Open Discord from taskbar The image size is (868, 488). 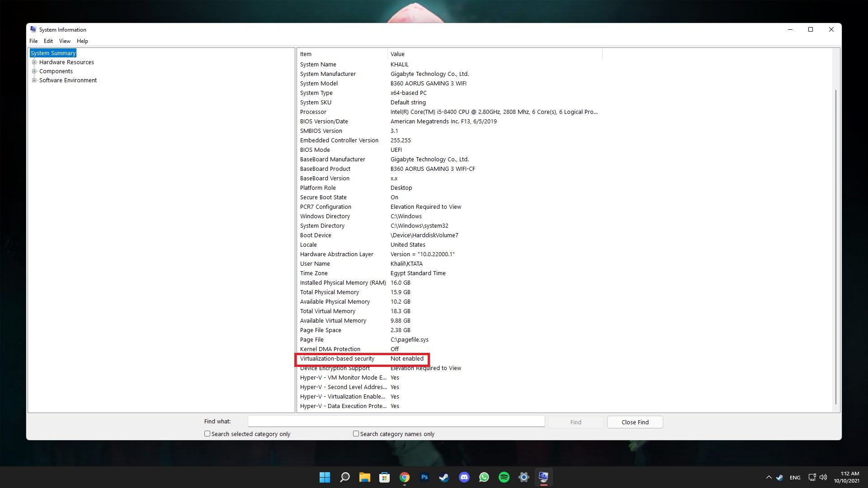[x=464, y=477]
